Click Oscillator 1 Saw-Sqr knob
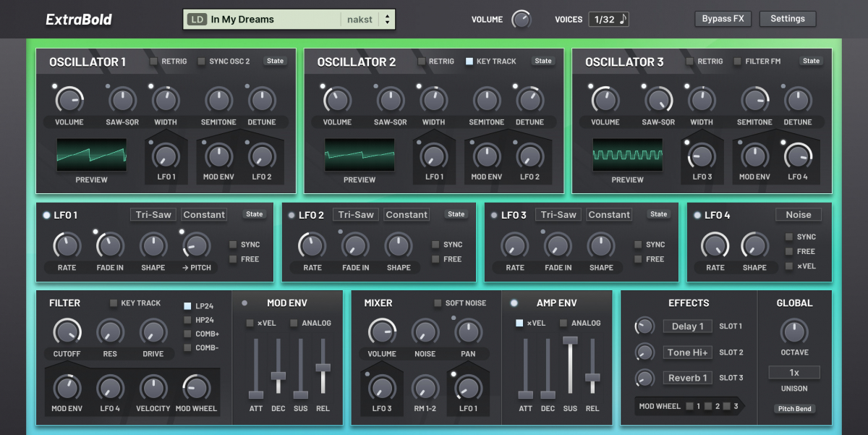 coord(122,99)
